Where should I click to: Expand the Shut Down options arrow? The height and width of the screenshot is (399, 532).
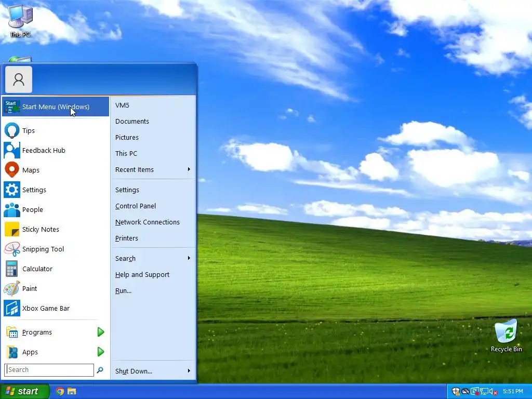click(x=189, y=371)
